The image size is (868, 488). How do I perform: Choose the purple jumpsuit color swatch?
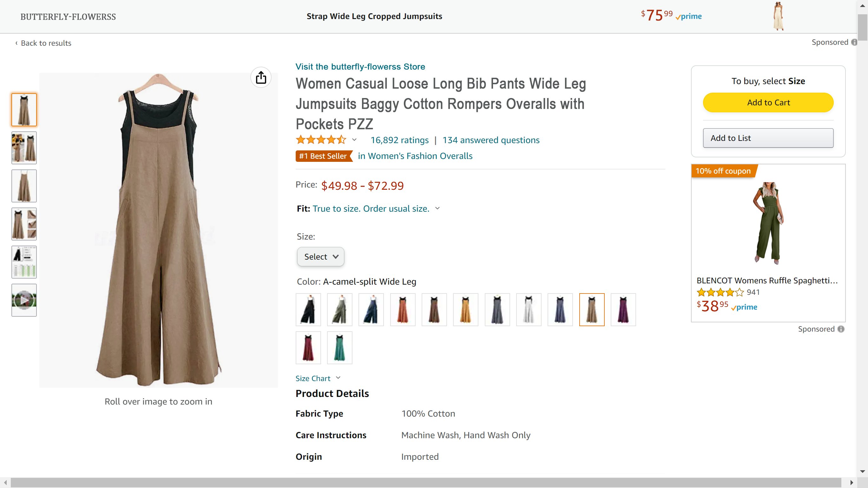click(x=623, y=309)
